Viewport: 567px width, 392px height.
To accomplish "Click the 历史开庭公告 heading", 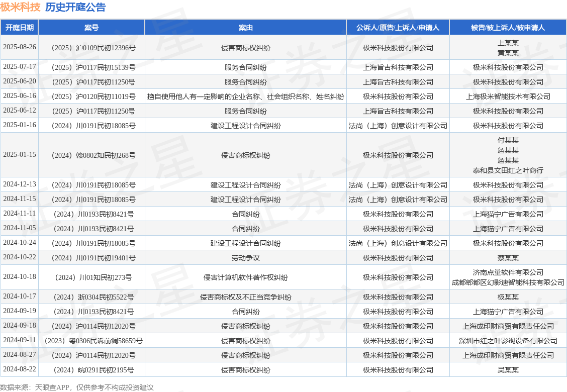I will [x=75, y=7].
